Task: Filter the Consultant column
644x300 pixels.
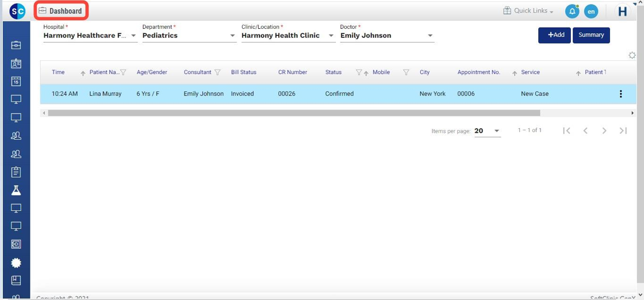Action: pos(218,72)
